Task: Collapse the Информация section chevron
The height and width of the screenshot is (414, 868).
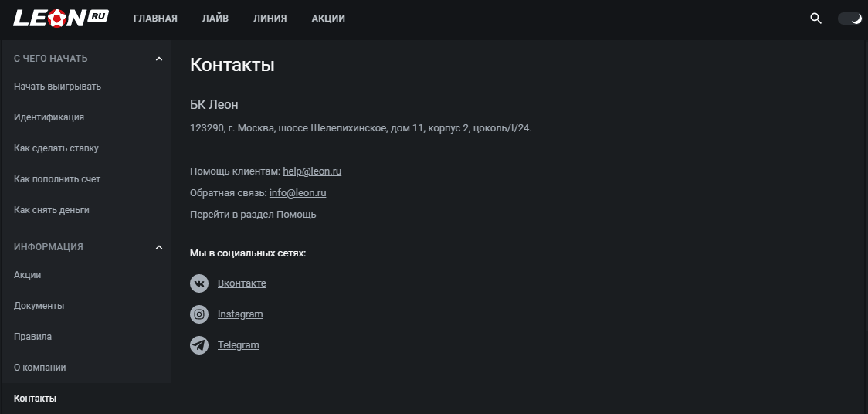Action: (x=159, y=247)
